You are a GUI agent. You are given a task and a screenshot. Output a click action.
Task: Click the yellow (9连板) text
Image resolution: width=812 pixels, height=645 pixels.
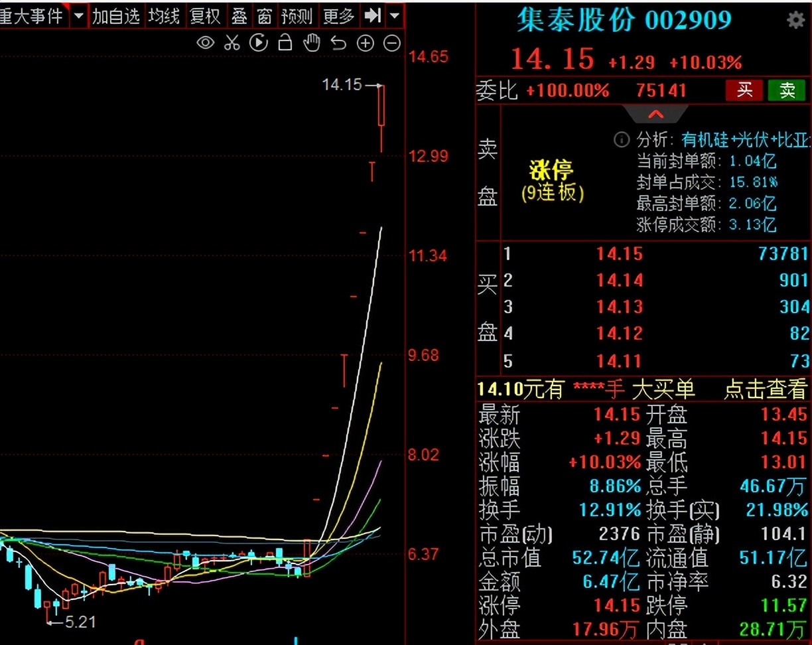click(552, 193)
